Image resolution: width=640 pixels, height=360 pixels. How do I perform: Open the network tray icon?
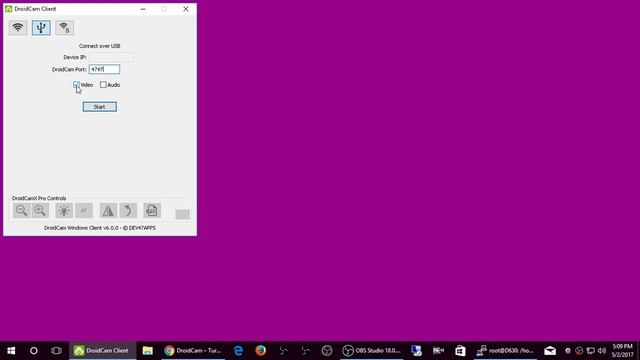[x=590, y=351]
